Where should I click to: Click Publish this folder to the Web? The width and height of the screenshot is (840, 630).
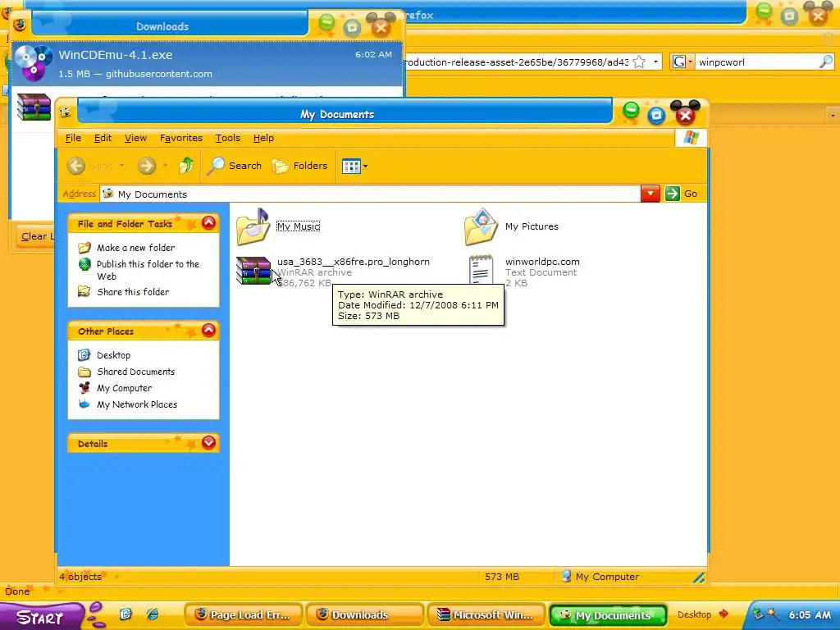pos(148,270)
